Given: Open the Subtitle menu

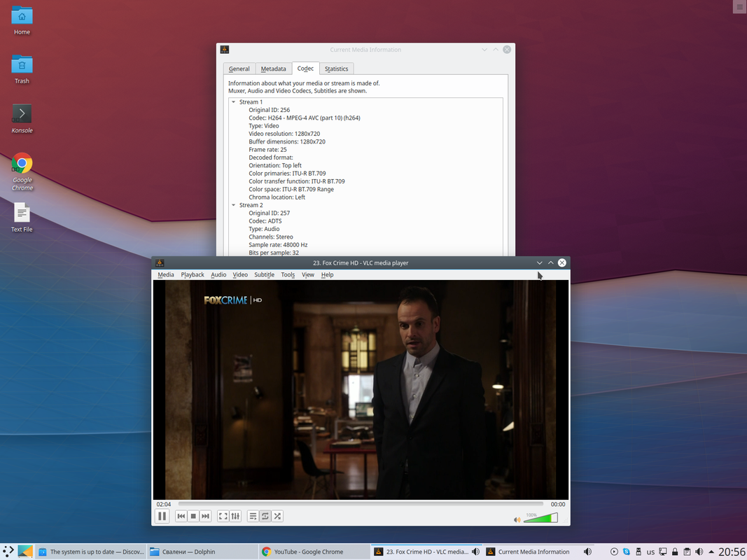Looking at the screenshot, I should (x=265, y=275).
